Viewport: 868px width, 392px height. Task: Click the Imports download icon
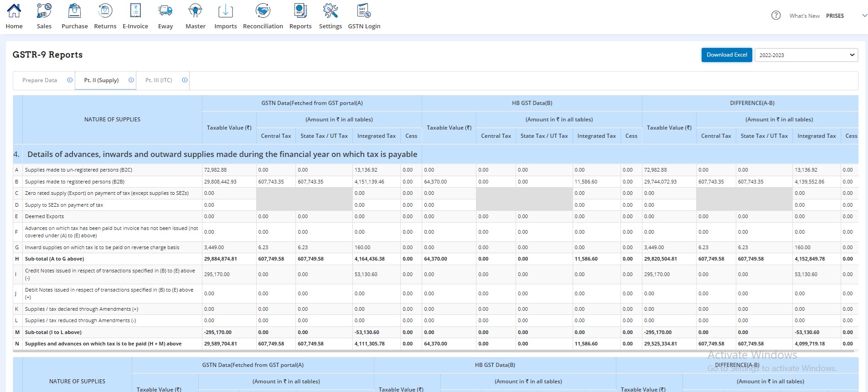[226, 11]
